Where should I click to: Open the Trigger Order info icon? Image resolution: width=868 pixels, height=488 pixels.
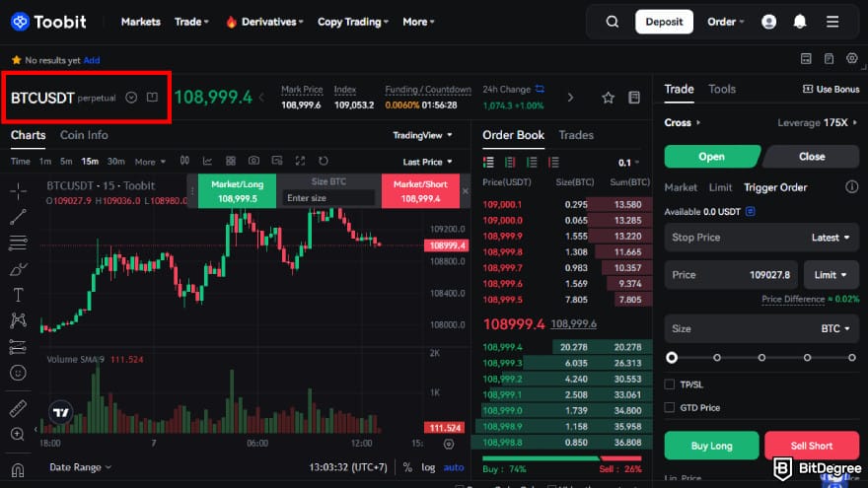851,187
